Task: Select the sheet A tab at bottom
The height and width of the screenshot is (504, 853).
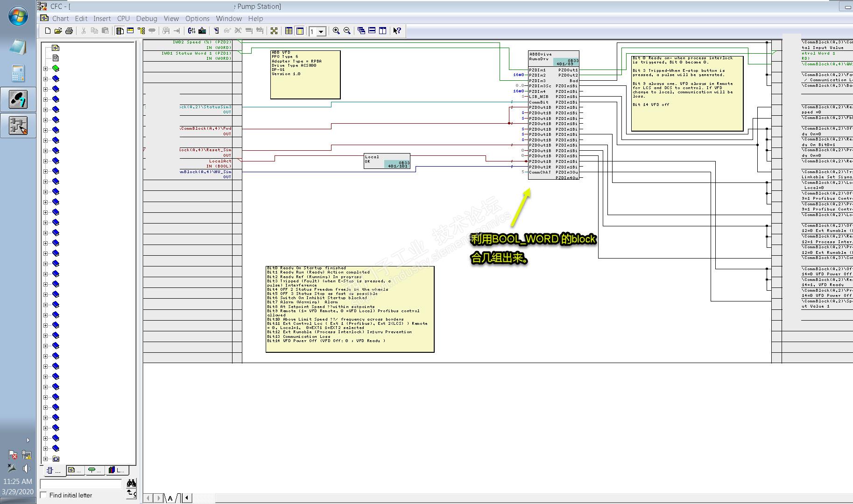Action: click(170, 498)
